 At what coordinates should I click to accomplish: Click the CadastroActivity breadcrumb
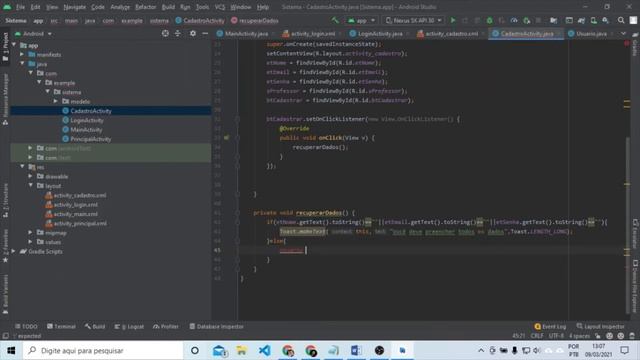(x=200, y=20)
